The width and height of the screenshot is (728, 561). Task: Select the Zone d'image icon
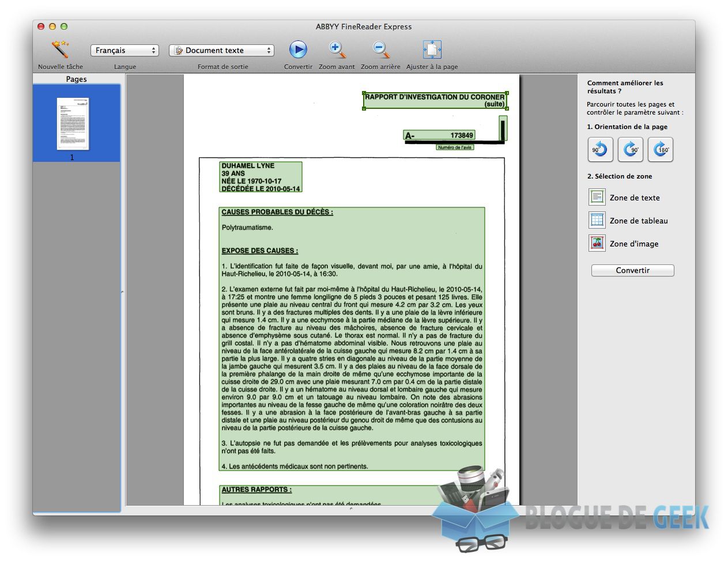(x=597, y=243)
